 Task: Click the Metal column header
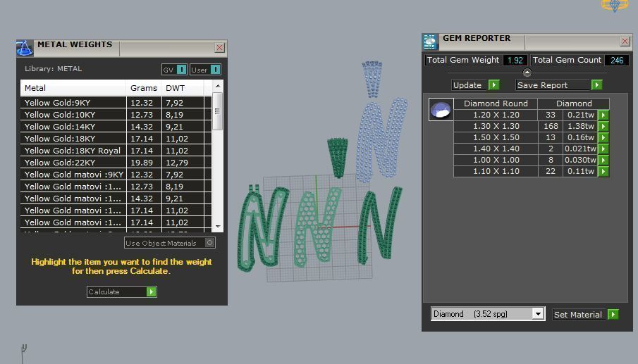pos(73,88)
